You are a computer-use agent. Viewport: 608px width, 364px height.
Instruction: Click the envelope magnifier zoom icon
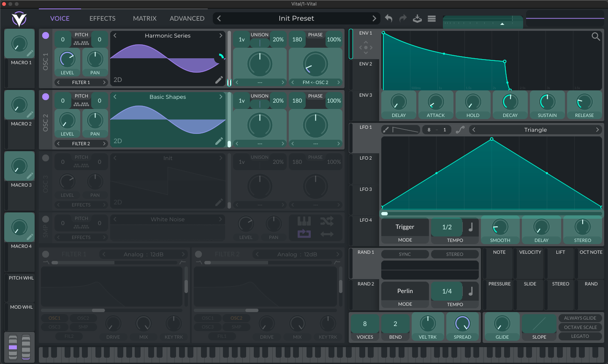[x=596, y=37]
